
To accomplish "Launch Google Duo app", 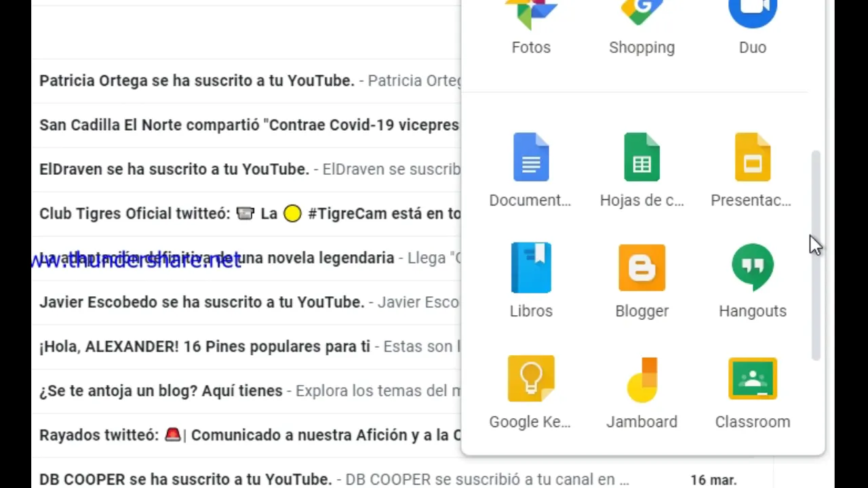I will click(753, 28).
